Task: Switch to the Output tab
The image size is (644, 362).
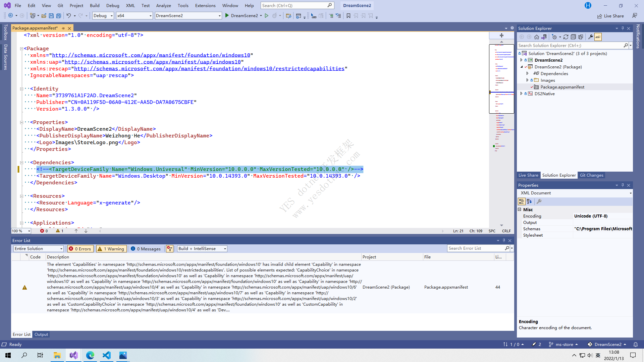Action: [41, 335]
